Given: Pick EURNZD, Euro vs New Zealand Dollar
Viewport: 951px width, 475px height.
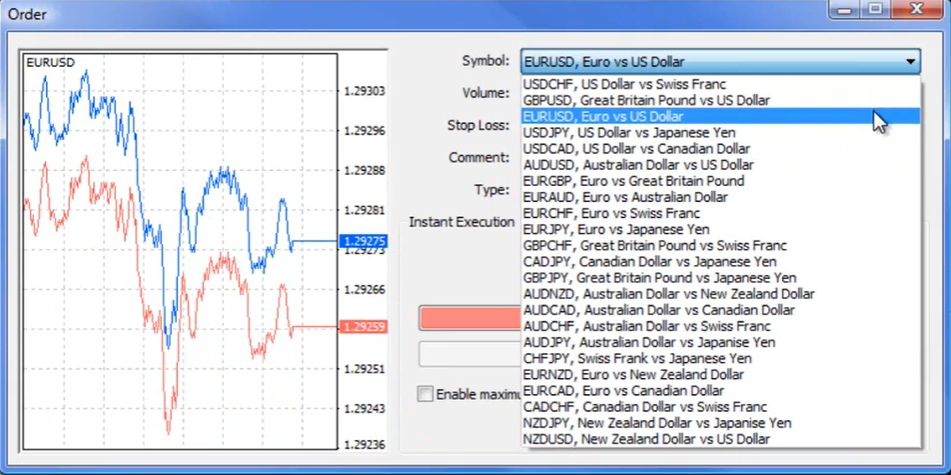Looking at the screenshot, I should (721, 374).
